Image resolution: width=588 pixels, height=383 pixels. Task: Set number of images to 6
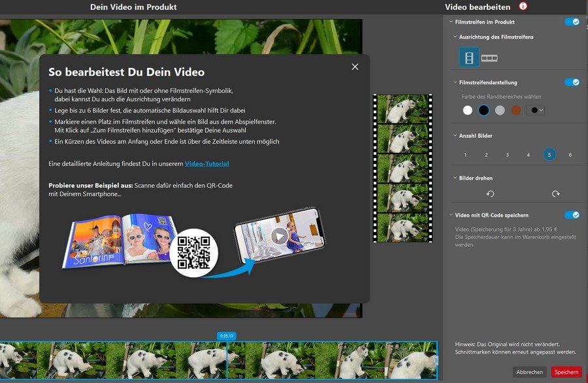pos(570,155)
